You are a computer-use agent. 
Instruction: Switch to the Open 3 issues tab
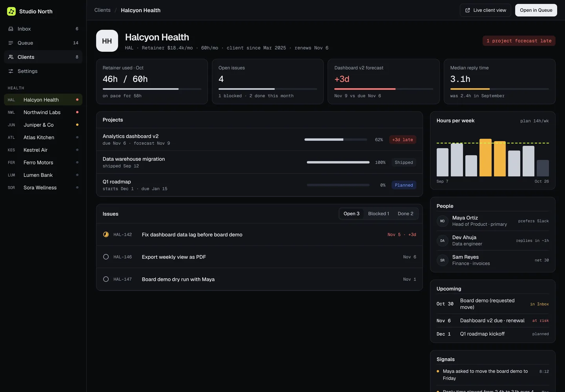pyautogui.click(x=352, y=214)
